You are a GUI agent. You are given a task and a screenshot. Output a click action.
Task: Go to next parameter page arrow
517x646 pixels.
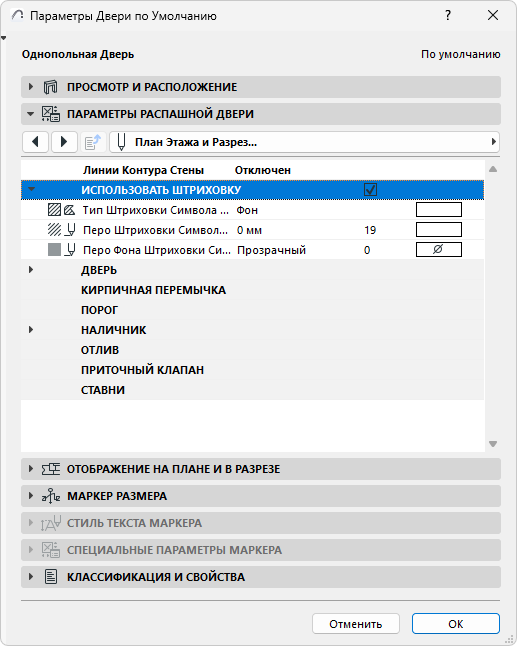pyautogui.click(x=64, y=142)
